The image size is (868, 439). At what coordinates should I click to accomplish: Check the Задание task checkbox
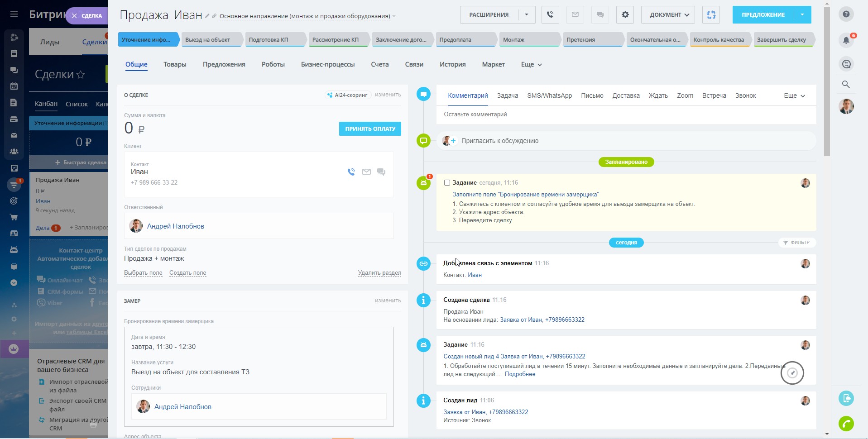click(447, 183)
